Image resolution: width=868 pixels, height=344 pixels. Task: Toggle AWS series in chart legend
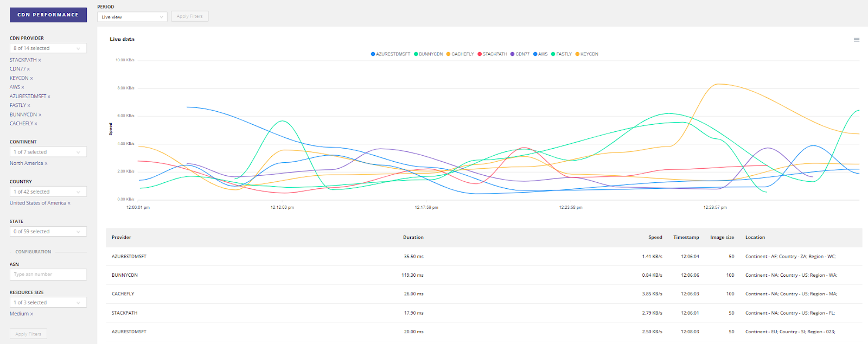coord(540,54)
